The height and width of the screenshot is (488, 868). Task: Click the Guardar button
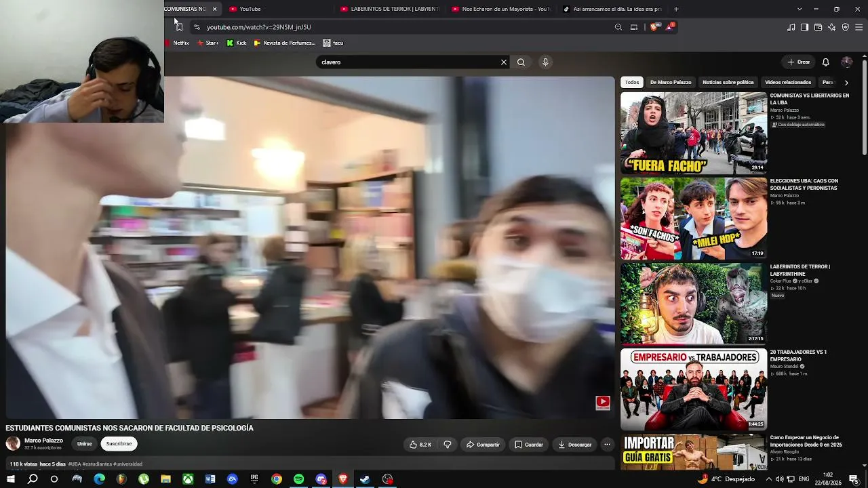click(x=529, y=445)
